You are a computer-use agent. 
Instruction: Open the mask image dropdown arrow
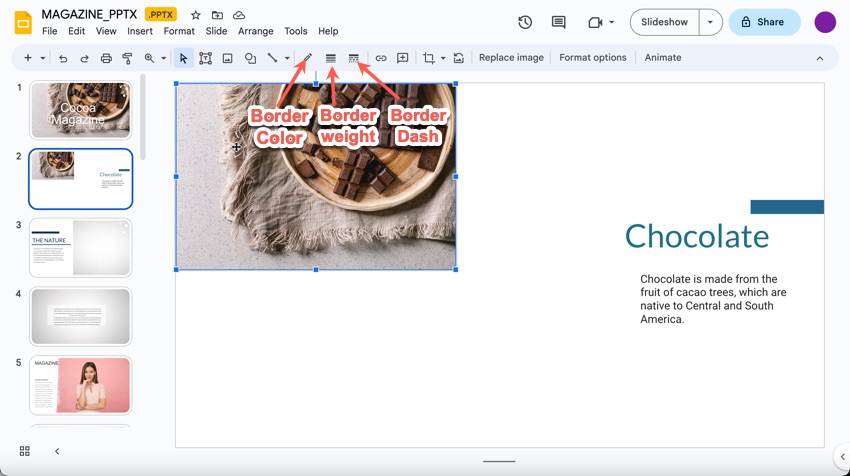click(x=443, y=58)
